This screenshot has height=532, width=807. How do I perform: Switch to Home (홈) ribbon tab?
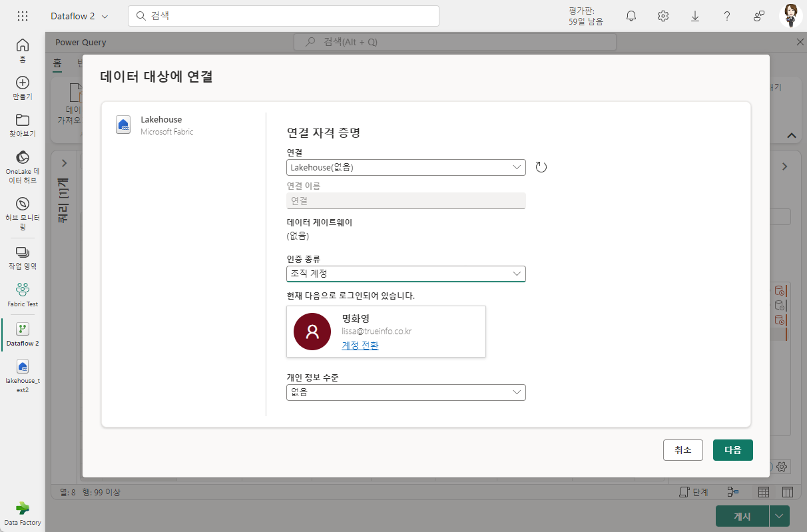[57, 63]
